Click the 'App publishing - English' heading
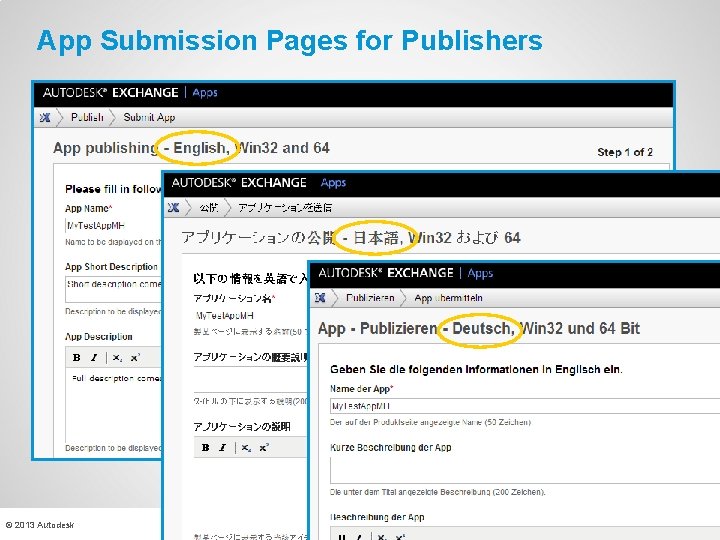Screen dimensions: 720x540 [x=191, y=148]
